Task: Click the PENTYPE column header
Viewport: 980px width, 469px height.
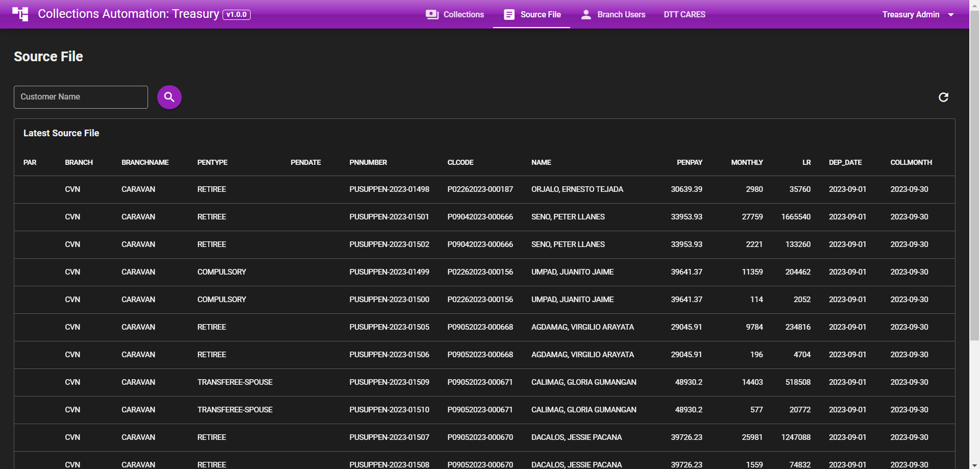Action: (212, 162)
